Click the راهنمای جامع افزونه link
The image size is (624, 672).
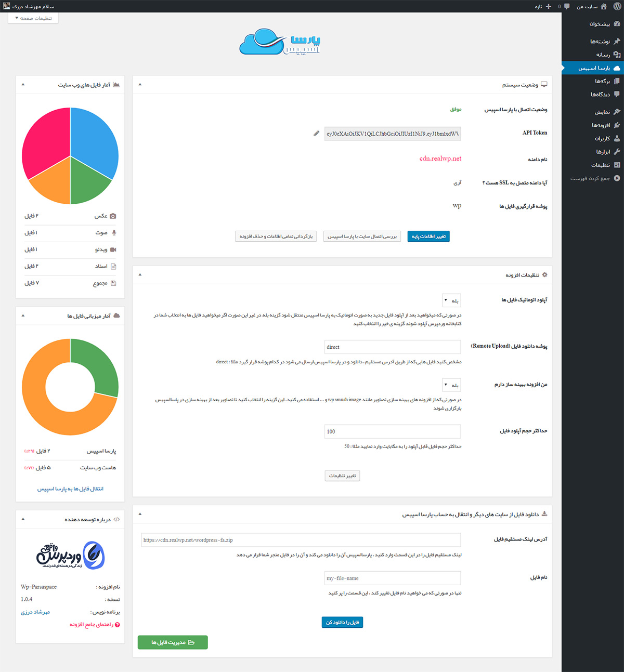coord(92,625)
